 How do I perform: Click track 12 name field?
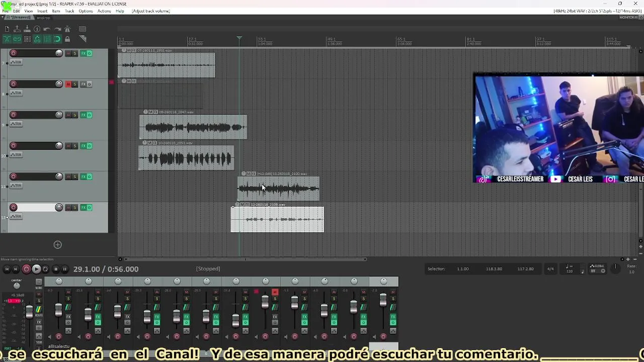pyautogui.click(x=36, y=207)
